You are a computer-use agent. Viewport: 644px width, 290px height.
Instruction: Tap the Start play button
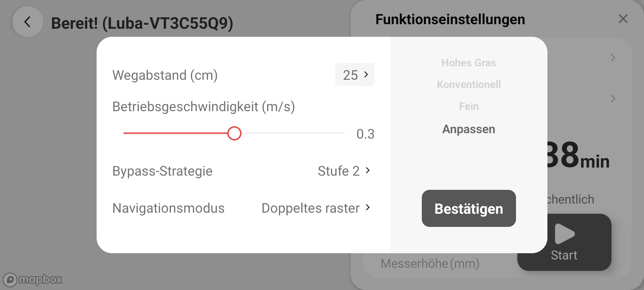pyautogui.click(x=564, y=242)
